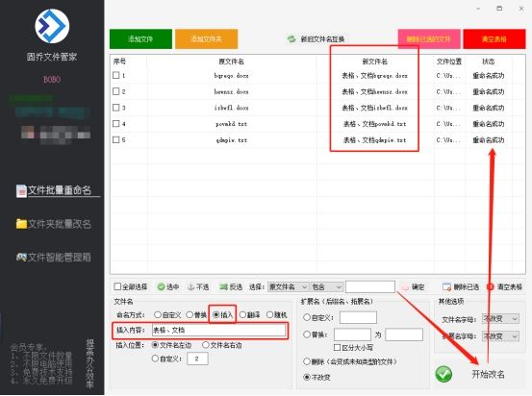The height and width of the screenshot is (396, 532).
Task: Select 文件名左边 insert position radio
Action: click(x=155, y=345)
